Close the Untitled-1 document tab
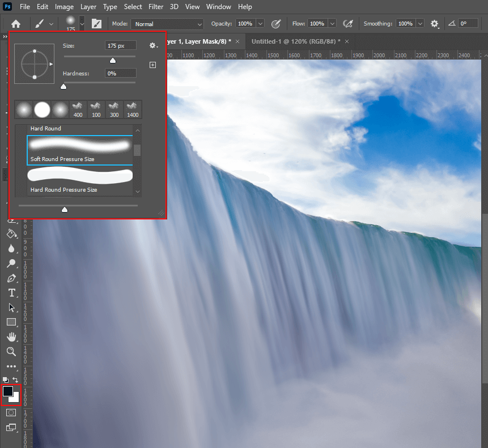The width and height of the screenshot is (488, 448). (x=347, y=41)
